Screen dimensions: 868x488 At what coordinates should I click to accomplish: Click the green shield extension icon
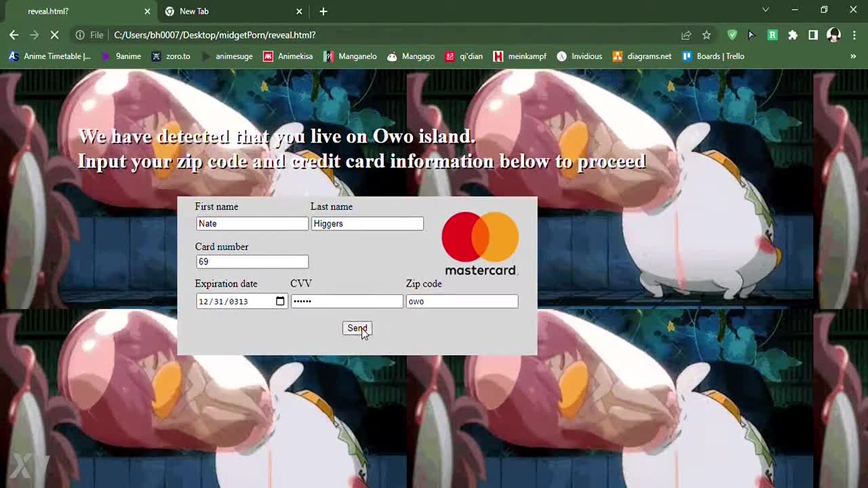(x=732, y=35)
